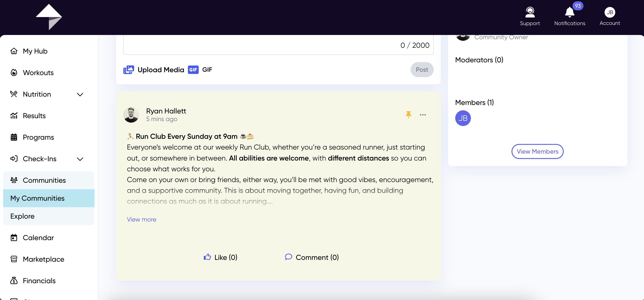The width and height of the screenshot is (644, 300).
Task: Click Upload Media label
Action: pyautogui.click(x=161, y=70)
